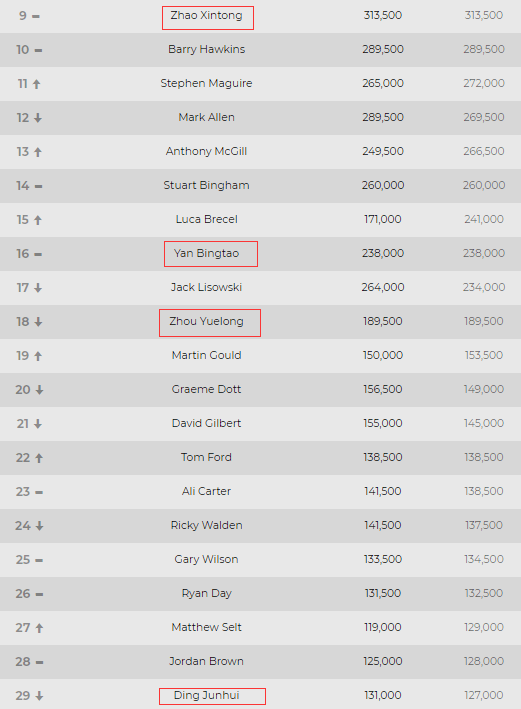The height and width of the screenshot is (709, 521).
Task: Click the up arrow beside rank 22
Action: pos(39,458)
